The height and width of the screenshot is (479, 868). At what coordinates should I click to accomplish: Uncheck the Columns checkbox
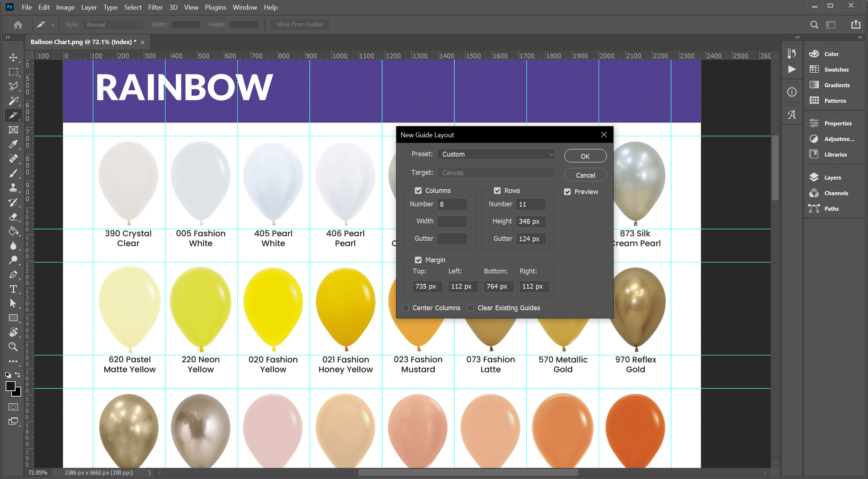(x=418, y=191)
